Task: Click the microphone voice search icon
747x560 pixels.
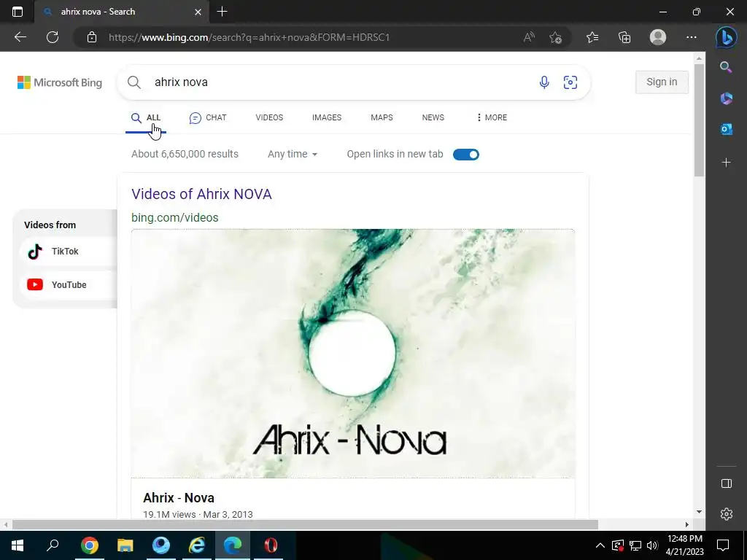Action: pos(544,82)
